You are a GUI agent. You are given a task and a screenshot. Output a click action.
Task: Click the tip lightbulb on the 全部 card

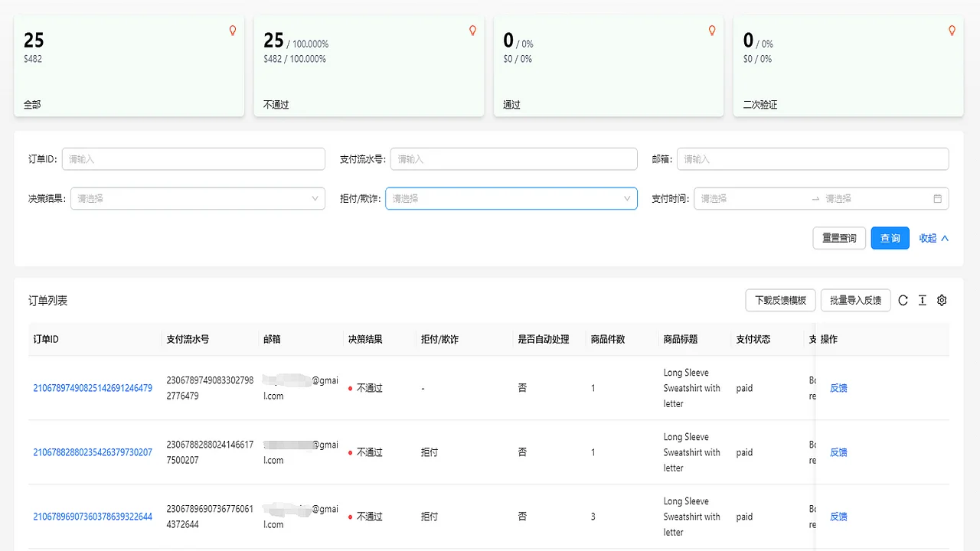[232, 31]
